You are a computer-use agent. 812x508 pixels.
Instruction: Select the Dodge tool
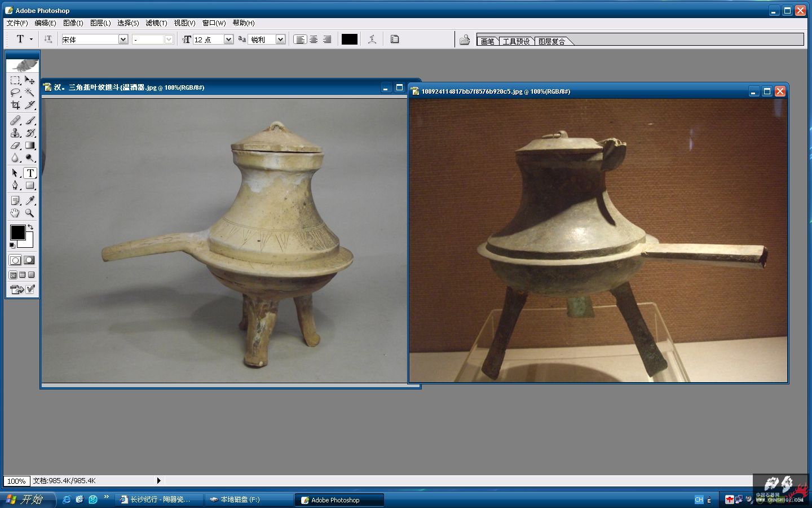[x=30, y=157]
